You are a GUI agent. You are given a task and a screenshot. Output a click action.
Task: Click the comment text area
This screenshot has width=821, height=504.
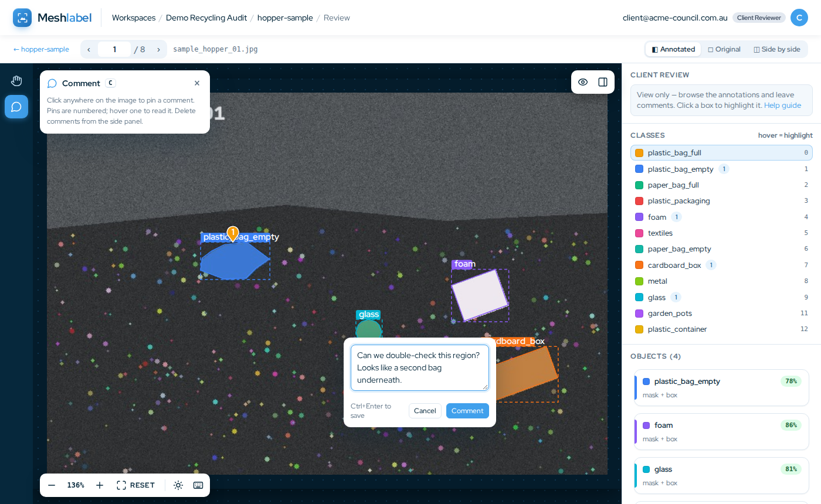click(420, 367)
